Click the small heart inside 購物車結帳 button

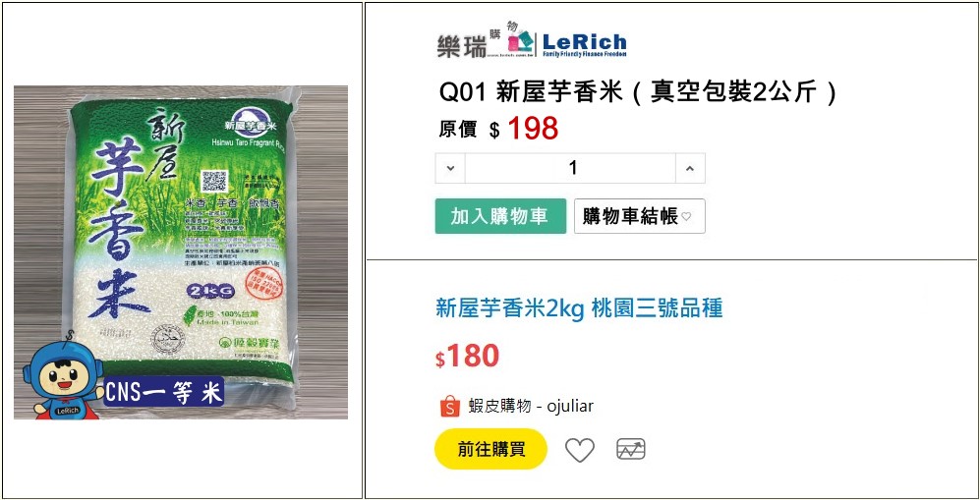click(686, 217)
